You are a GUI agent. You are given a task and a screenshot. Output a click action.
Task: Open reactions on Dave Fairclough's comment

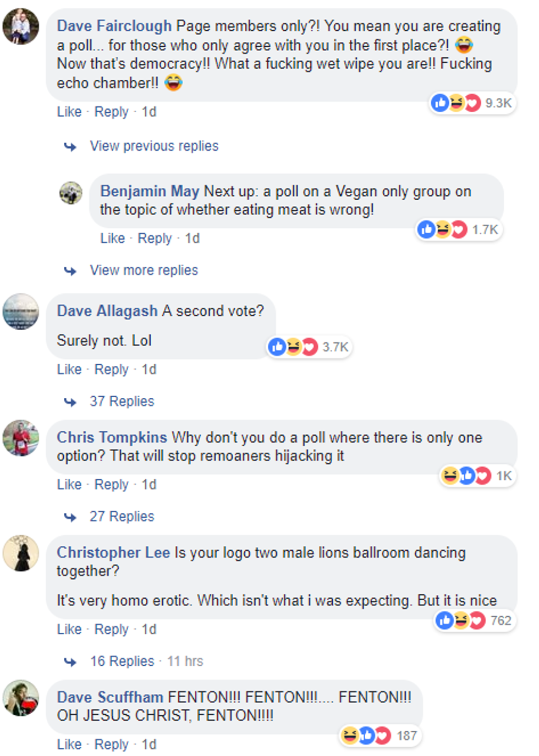pyautogui.click(x=472, y=103)
